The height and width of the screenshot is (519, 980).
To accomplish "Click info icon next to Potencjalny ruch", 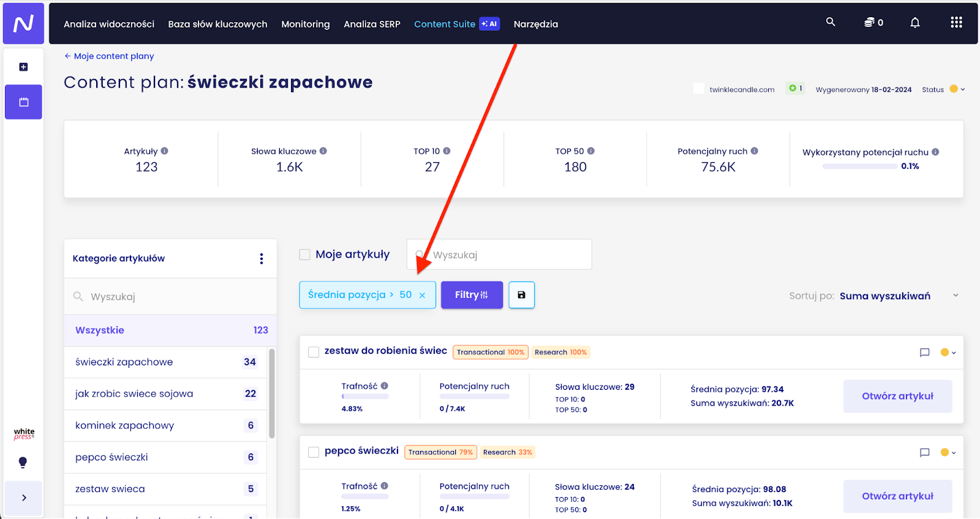I will tap(755, 151).
